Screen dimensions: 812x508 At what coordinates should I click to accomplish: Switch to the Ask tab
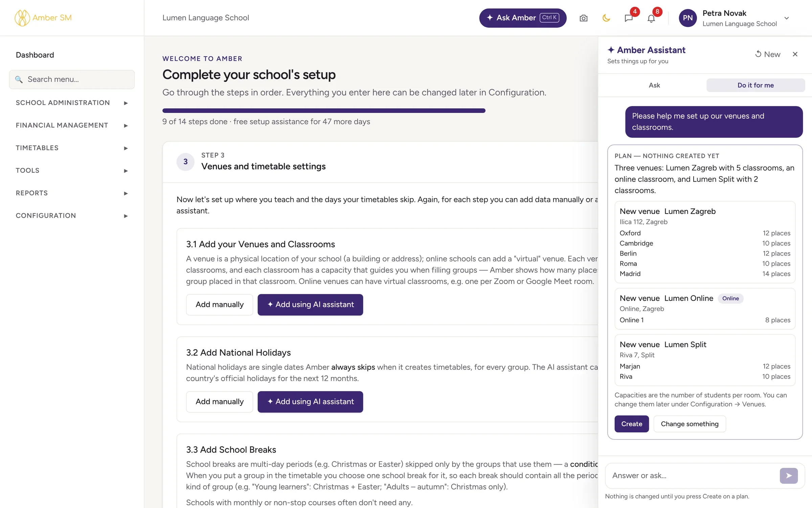point(654,85)
